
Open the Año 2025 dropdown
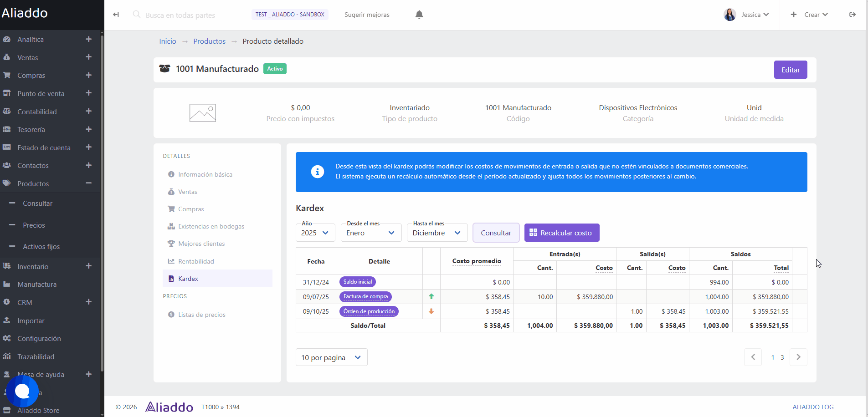pos(315,233)
